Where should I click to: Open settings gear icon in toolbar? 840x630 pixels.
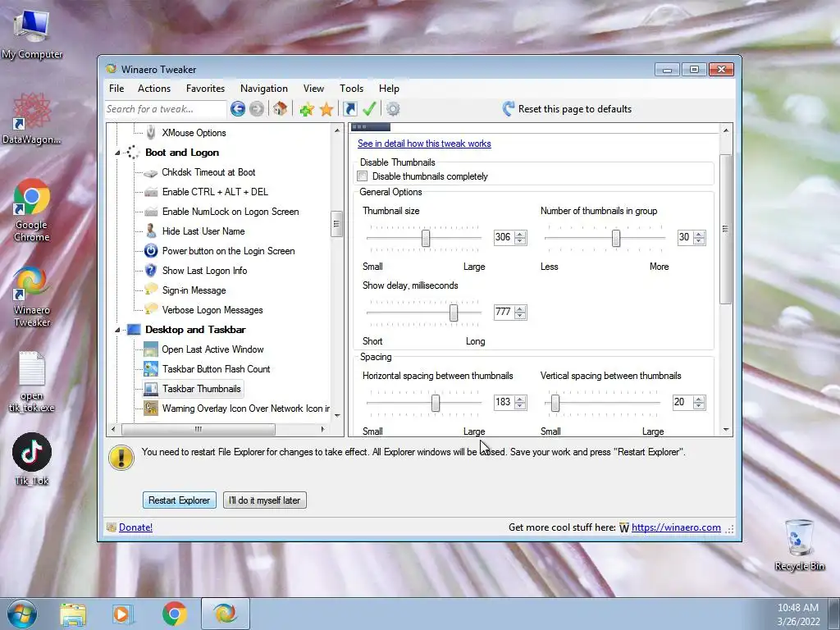(393, 109)
